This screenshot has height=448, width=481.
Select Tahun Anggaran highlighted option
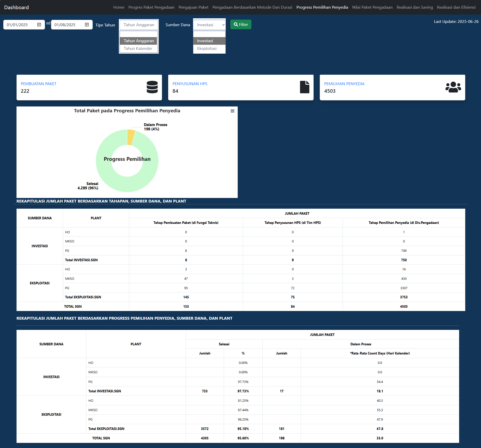pyautogui.click(x=139, y=41)
